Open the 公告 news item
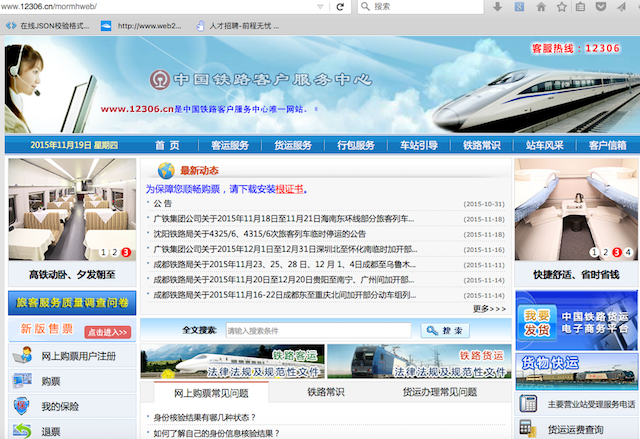This screenshot has width=640, height=439. click(162, 204)
